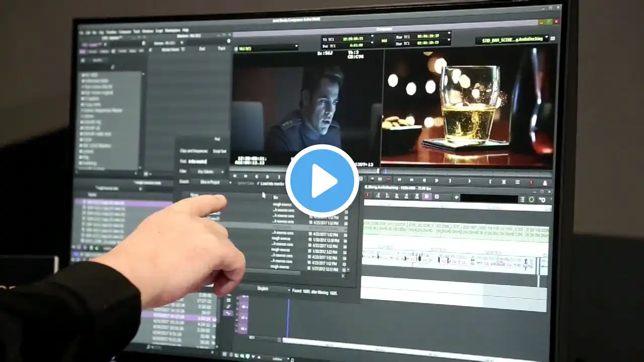This screenshot has width=644, height=362.
Task: Toggle the Load into monitor checkbox
Action: [x=258, y=184]
